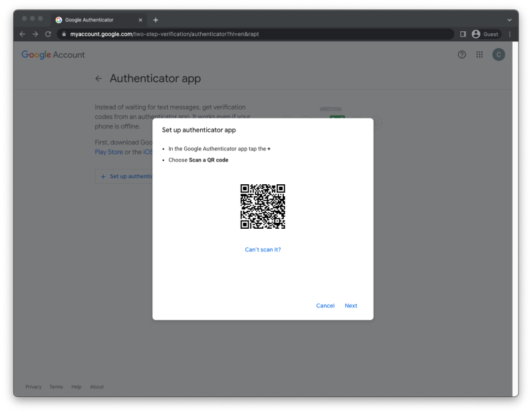This screenshot has height=413, width=532.
Task: Open the Google apps grid
Action: pos(479,55)
